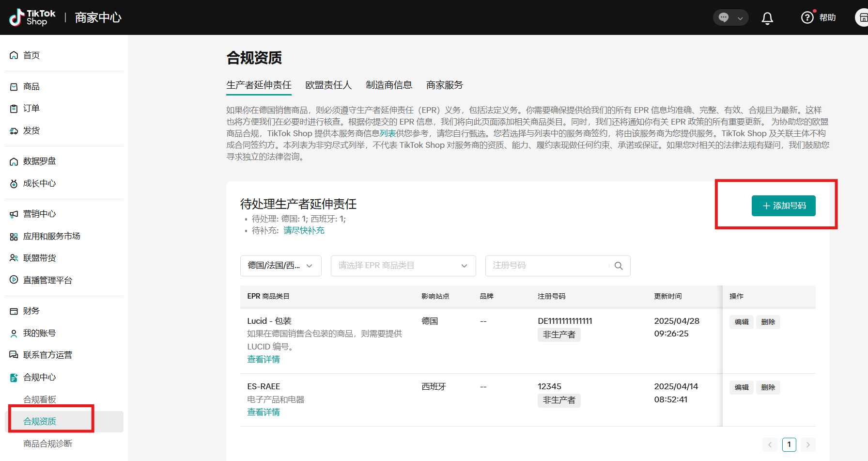Expand the 德国/法国/西 country filter dropdown
Screen dimensions: 868x461
280,266
